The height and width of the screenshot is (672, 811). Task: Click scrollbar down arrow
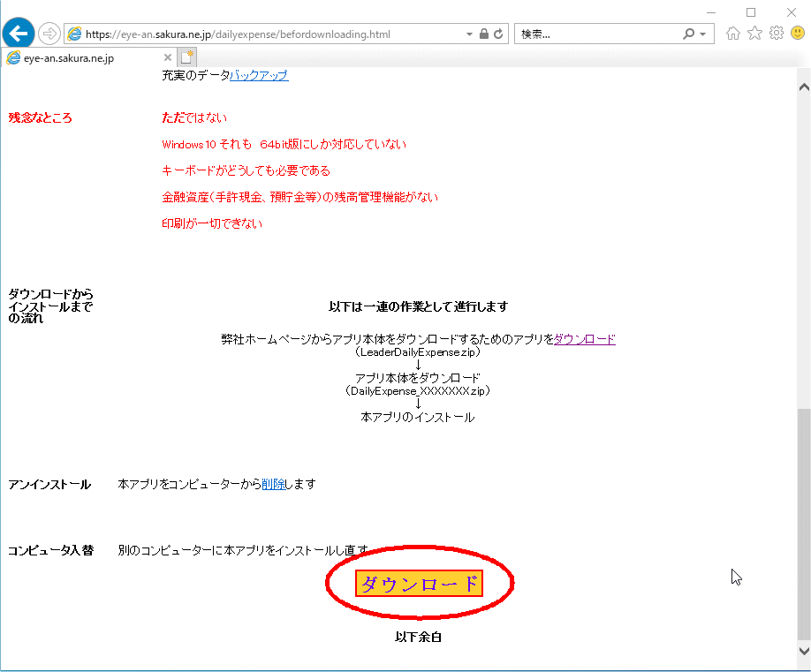pyautogui.click(x=804, y=651)
